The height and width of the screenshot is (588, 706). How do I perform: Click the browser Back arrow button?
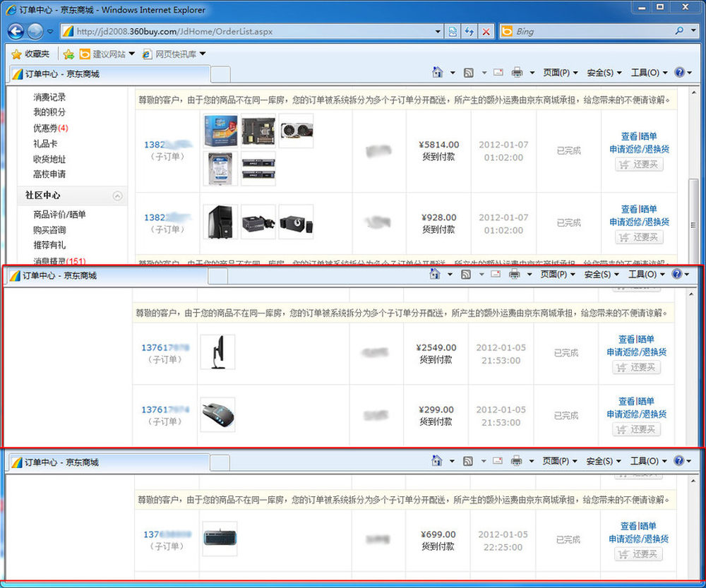[16, 31]
